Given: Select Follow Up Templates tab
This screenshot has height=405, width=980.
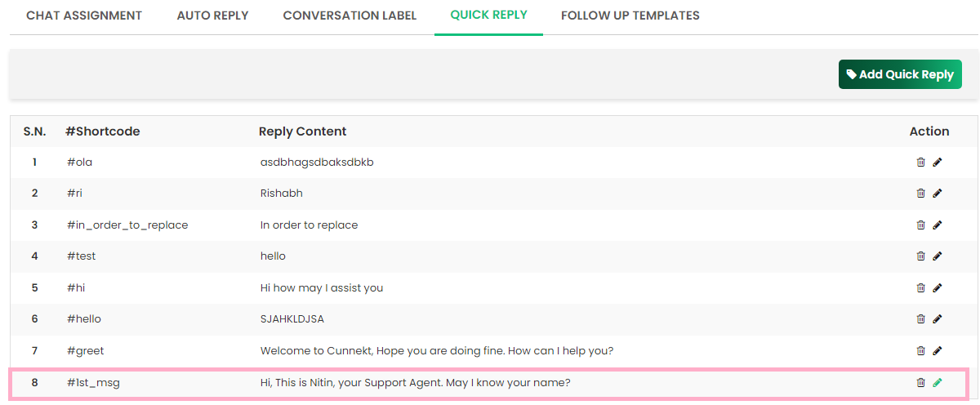Looking at the screenshot, I should click(630, 16).
